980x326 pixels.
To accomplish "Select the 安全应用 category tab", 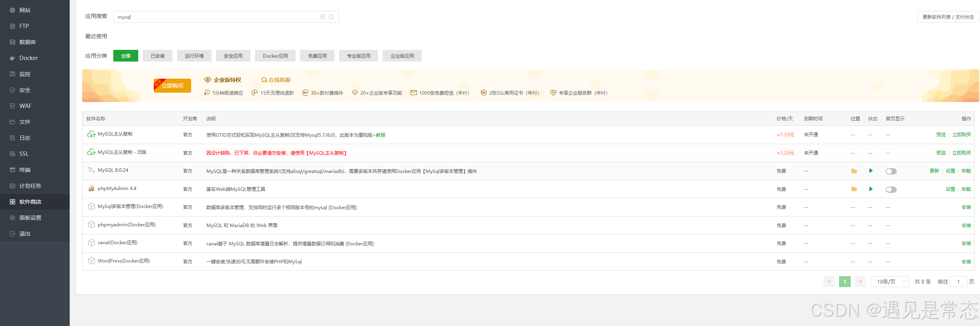I will click(233, 56).
